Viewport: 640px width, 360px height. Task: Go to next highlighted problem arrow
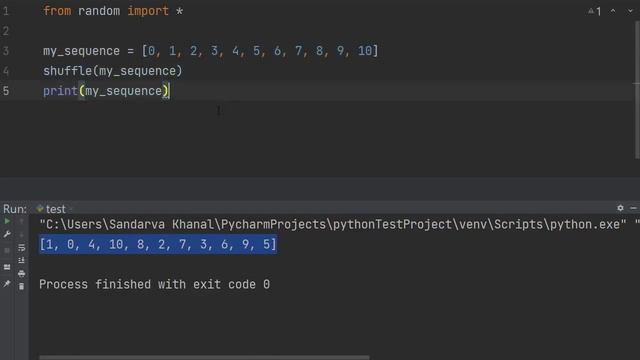630,11
